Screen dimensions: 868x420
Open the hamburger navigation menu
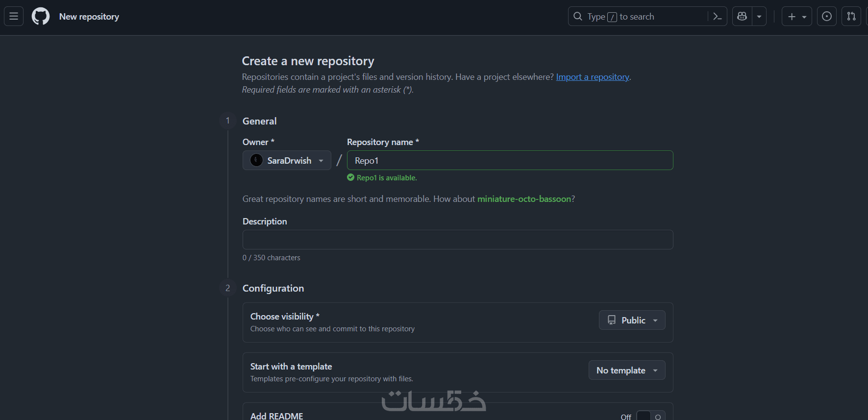point(14,17)
